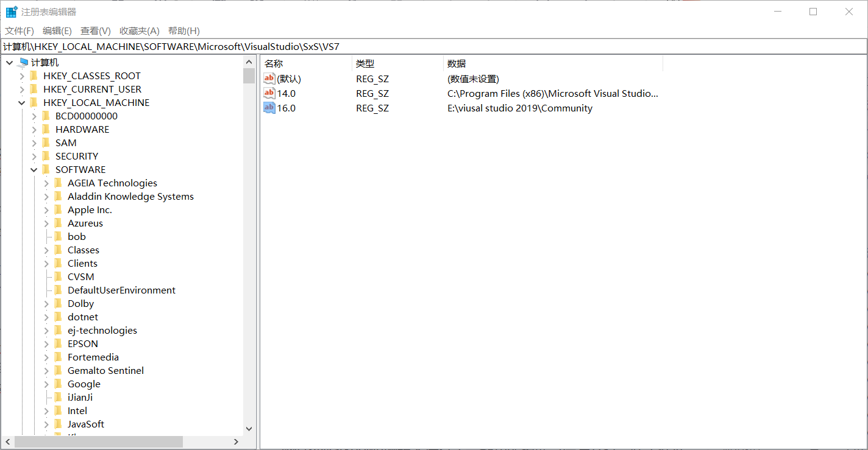Collapse the 计算机 root node
This screenshot has height=450, width=868.
pyautogui.click(x=10, y=63)
